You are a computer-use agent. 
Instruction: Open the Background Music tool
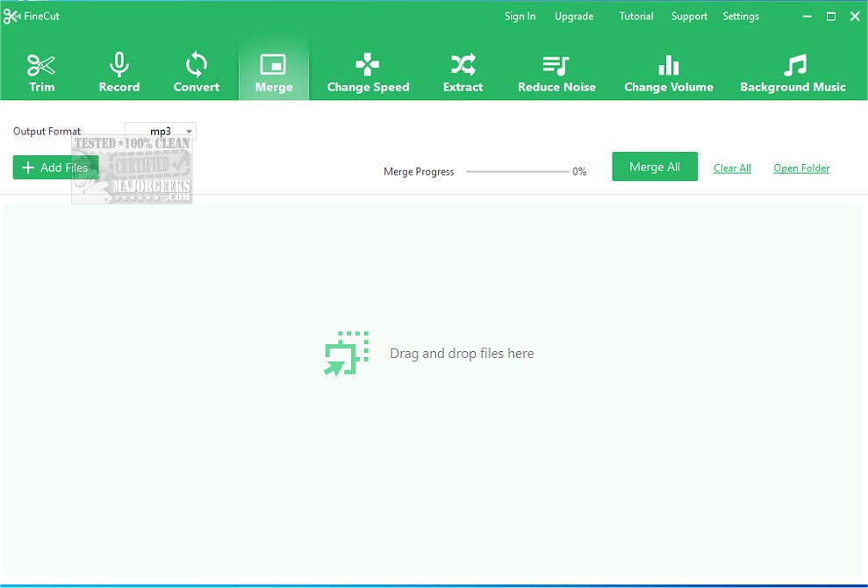793,73
